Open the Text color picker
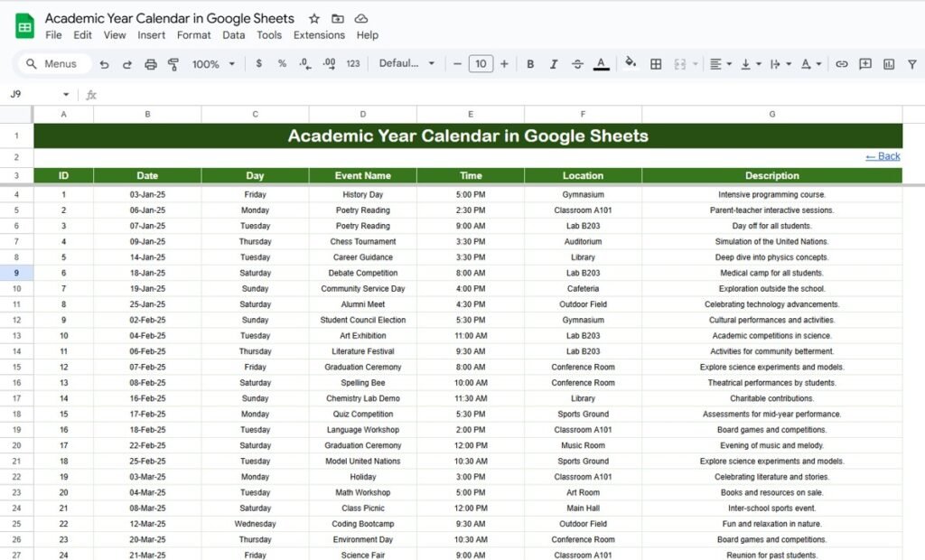This screenshot has width=925, height=560. [x=599, y=64]
